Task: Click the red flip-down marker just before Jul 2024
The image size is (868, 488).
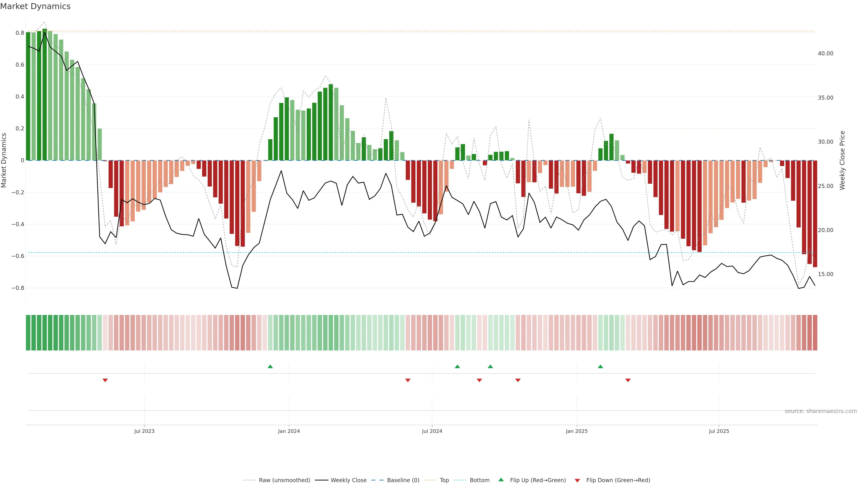Action: pyautogui.click(x=408, y=380)
